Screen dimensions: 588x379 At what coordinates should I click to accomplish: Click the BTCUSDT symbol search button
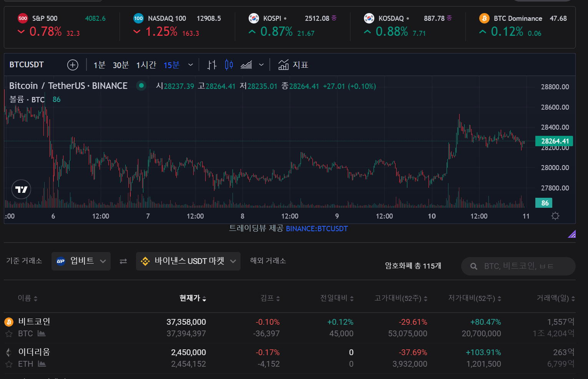[27, 65]
